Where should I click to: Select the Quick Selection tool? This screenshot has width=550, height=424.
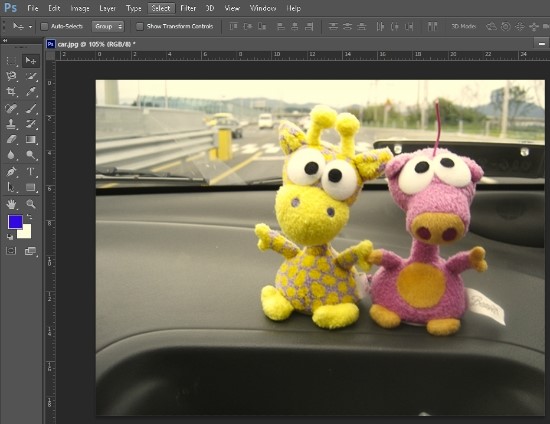click(31, 76)
